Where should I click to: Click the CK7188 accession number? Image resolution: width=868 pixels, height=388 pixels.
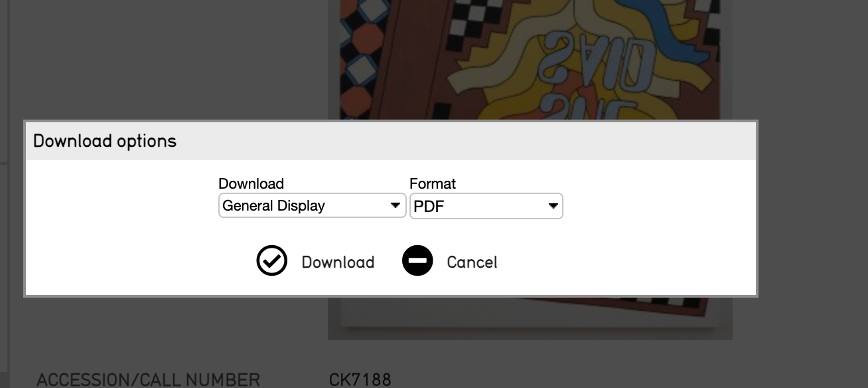360,380
